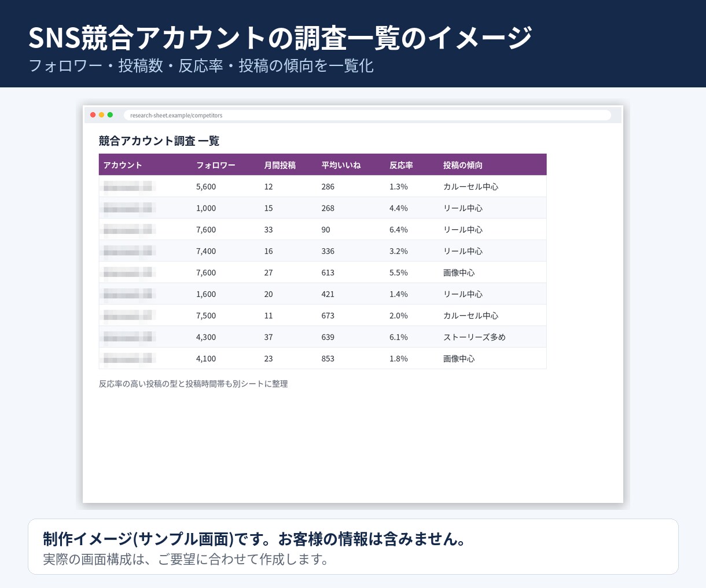The height and width of the screenshot is (588, 706).
Task: Click the monthly posts value 12
Action: [x=269, y=187]
